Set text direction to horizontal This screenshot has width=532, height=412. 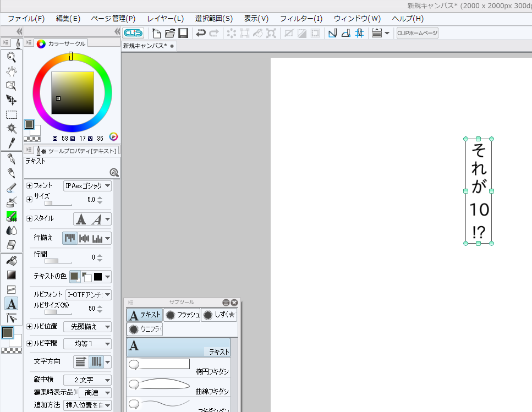click(81, 362)
